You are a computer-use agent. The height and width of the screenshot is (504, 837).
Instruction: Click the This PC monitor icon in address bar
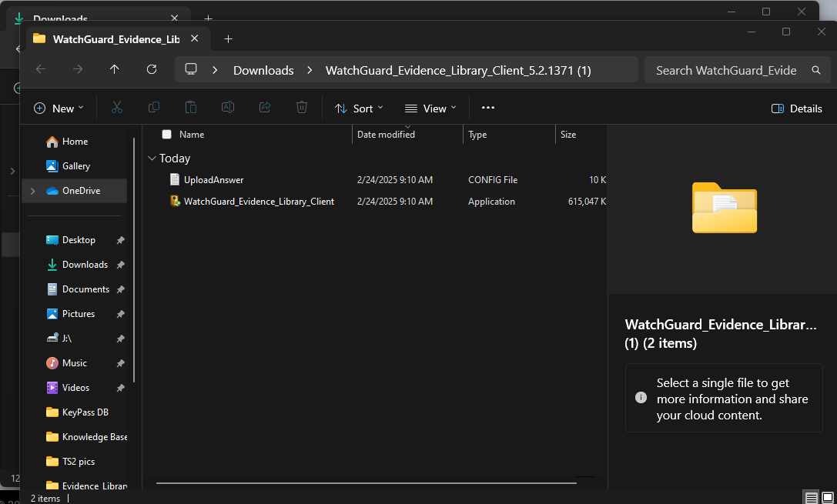pyautogui.click(x=191, y=70)
